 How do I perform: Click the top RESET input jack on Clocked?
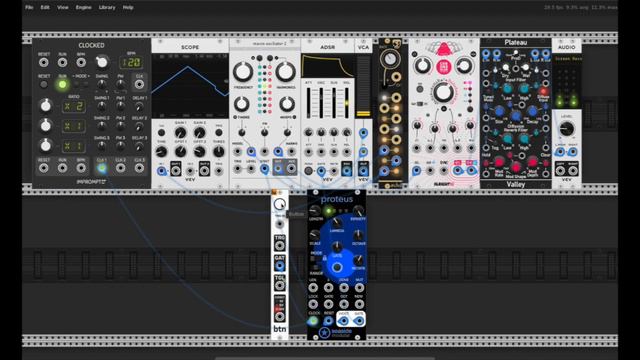(43, 62)
